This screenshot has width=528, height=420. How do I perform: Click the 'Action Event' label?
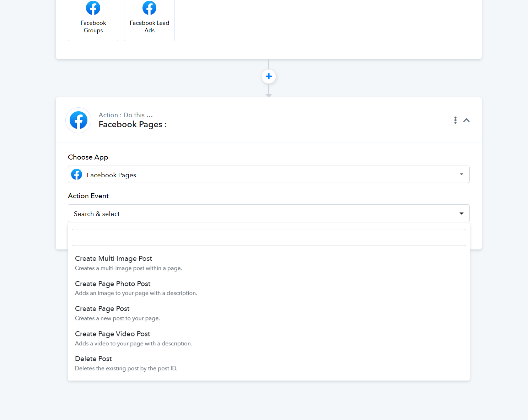pyautogui.click(x=88, y=196)
